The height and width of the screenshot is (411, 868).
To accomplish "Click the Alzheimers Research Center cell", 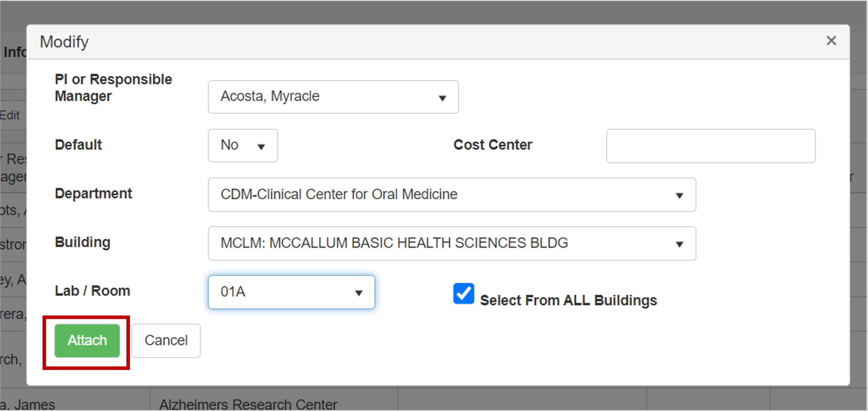I will [248, 404].
